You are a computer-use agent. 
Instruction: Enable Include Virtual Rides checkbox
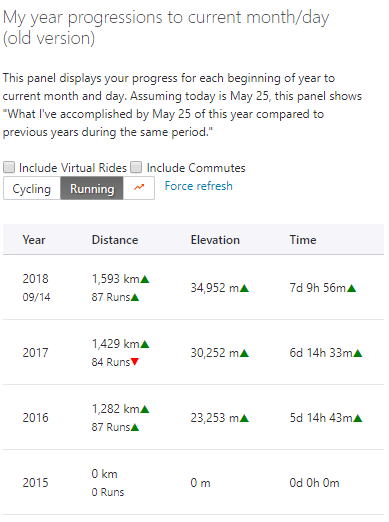[x=9, y=167]
